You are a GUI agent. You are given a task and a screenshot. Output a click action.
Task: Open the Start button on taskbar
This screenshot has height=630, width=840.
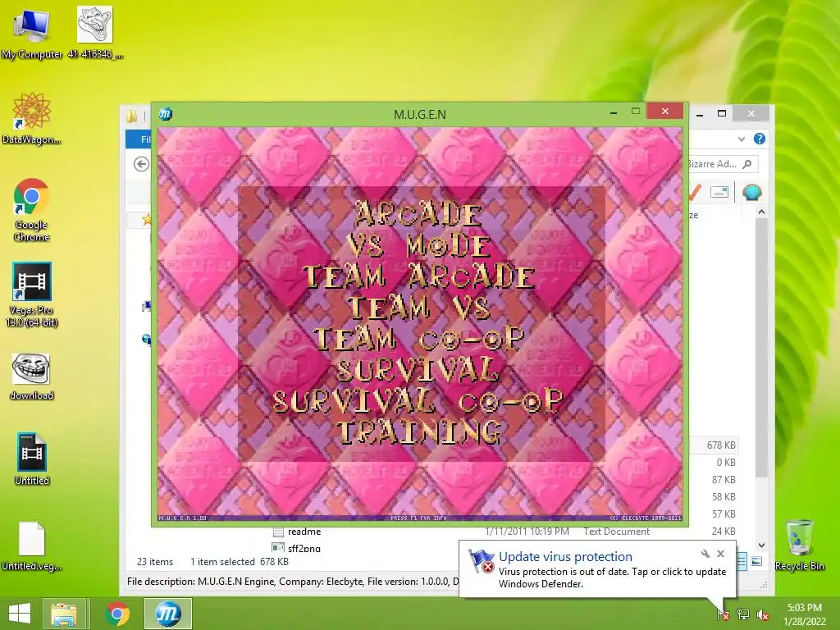click(20, 614)
